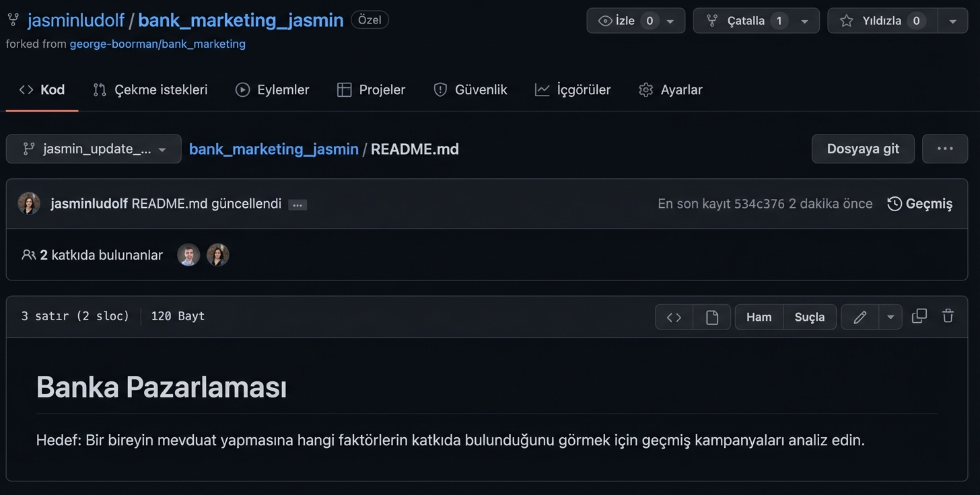Switch to code blob view with the <> icon
Image resolution: width=980 pixels, height=495 pixels.
673,316
